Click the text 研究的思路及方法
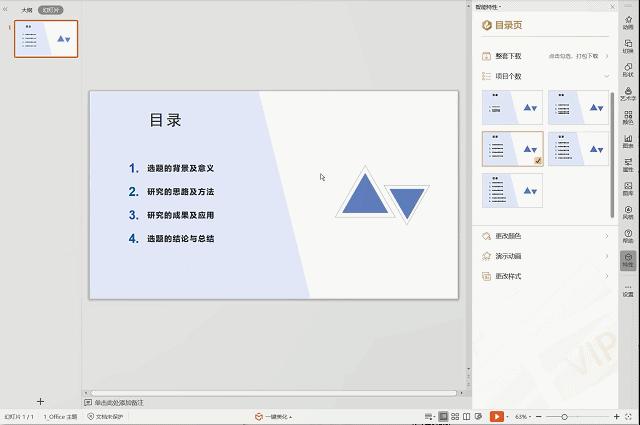640x425 pixels. click(180, 191)
